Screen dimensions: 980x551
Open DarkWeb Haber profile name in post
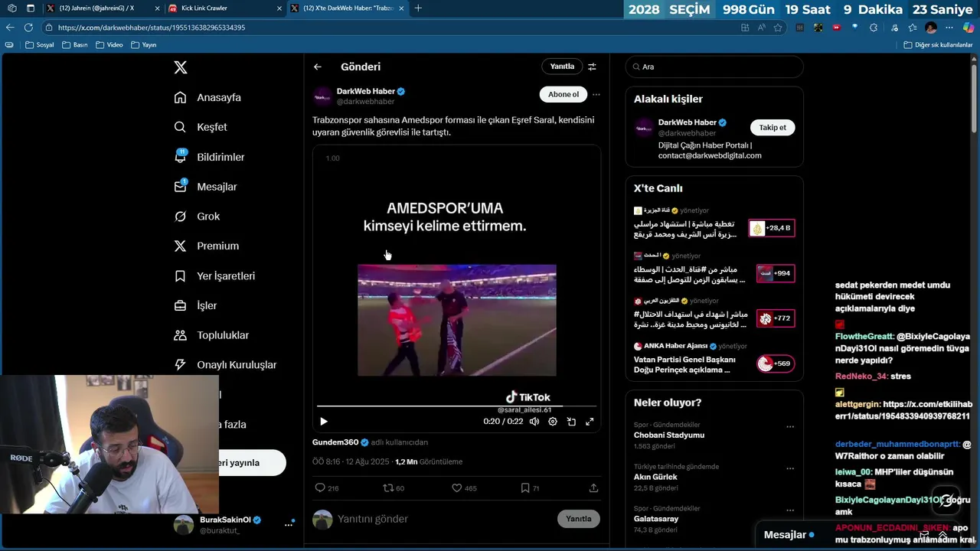[366, 91]
